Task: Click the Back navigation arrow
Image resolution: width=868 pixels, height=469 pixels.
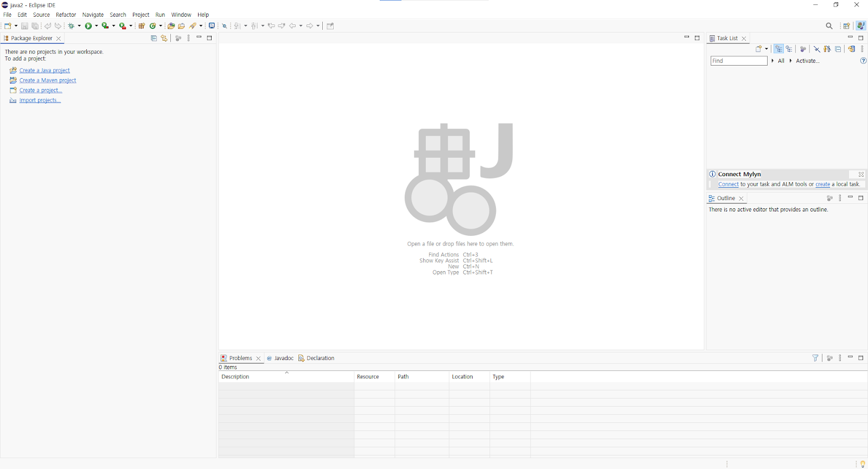Action: (292, 25)
